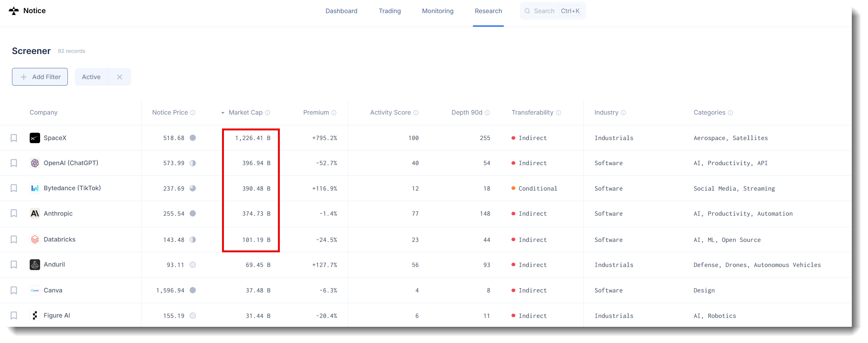Select the Research tab
Image resolution: width=868 pixels, height=343 pixels.
pyautogui.click(x=488, y=11)
